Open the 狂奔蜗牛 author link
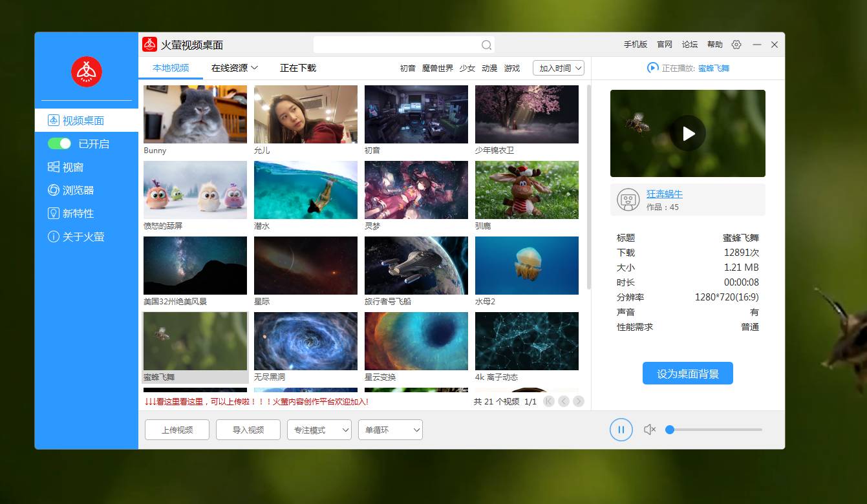This screenshot has width=867, height=504. coord(665,194)
